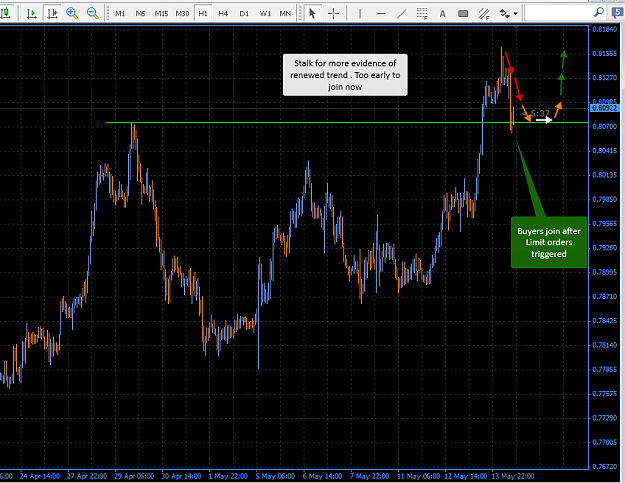Toggle the active H1 timeframe button
The image size is (625, 483).
coord(203,14)
